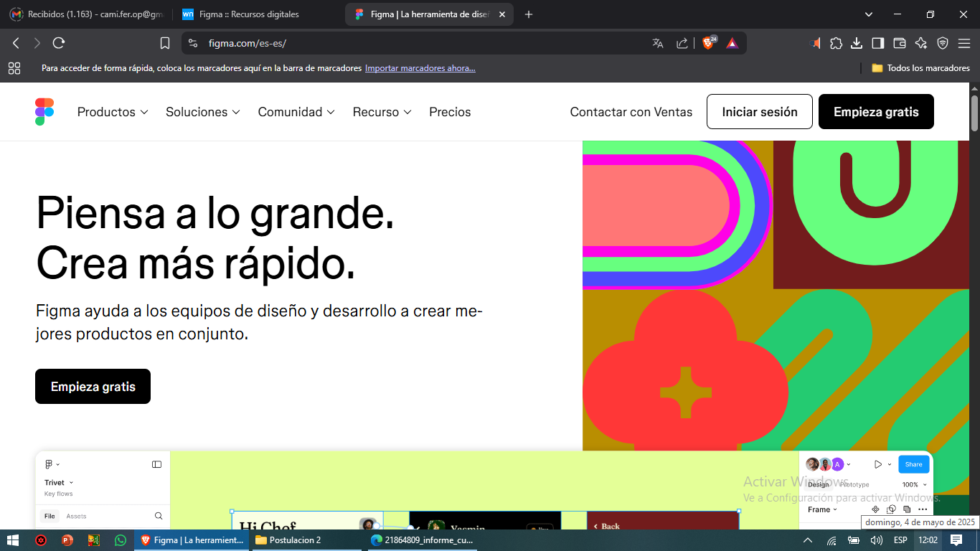Click the Iniciar sesión button
Screen dimensions: 980x551
760,112
